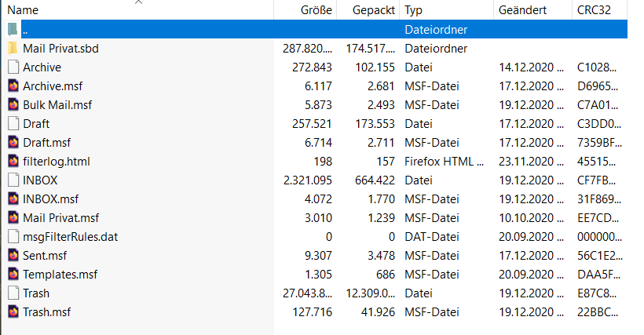Click the Bulk Mail.msf file icon
This screenshot has width=644, height=335.
pyautogui.click(x=13, y=105)
